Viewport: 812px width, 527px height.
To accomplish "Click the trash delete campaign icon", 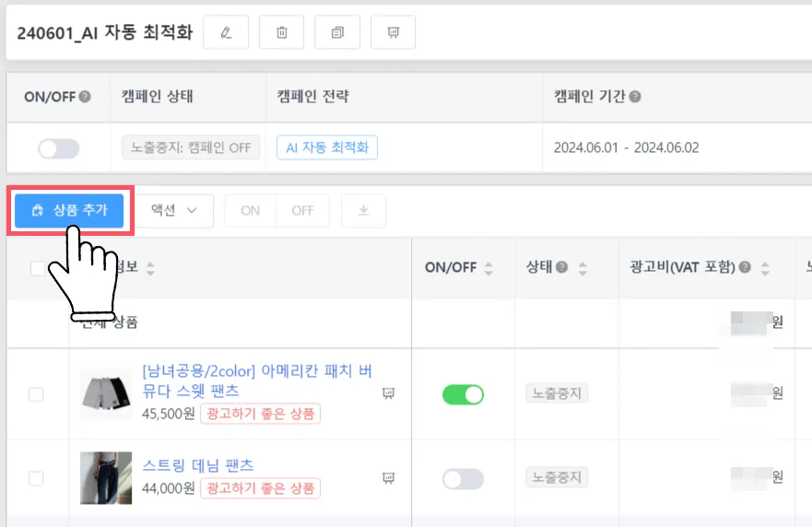I will [x=282, y=32].
